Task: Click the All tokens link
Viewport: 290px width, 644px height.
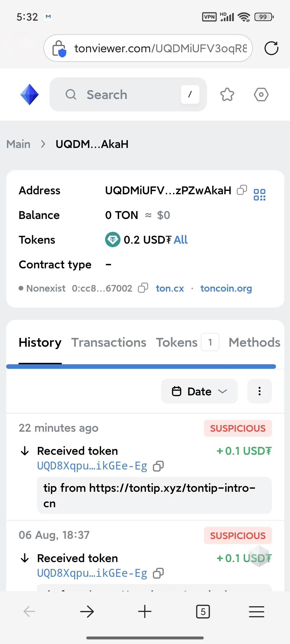Action: tap(181, 240)
